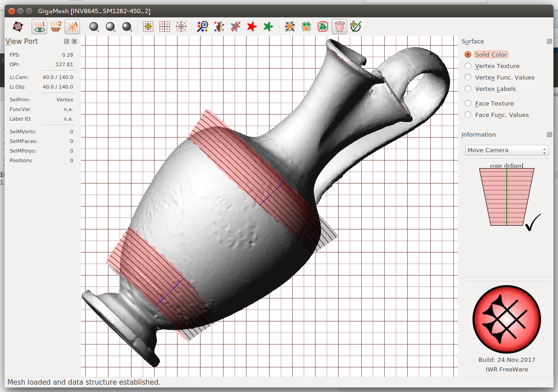Click the SelMVerts label

pos(23,132)
